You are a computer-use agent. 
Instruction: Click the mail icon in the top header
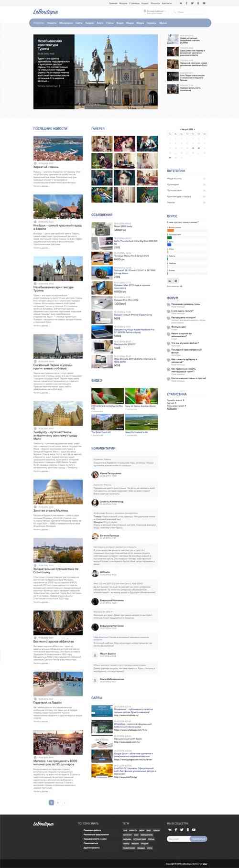click(x=204, y=3)
